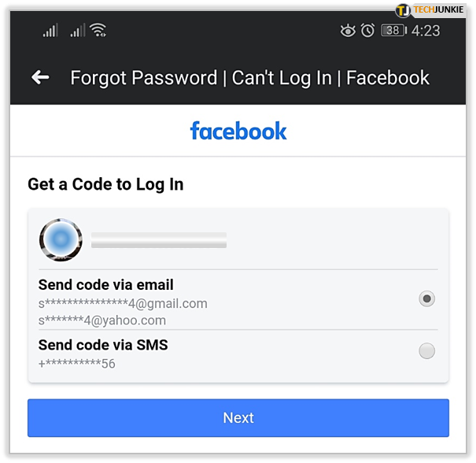Tap the eye comfort status icon

(x=348, y=31)
